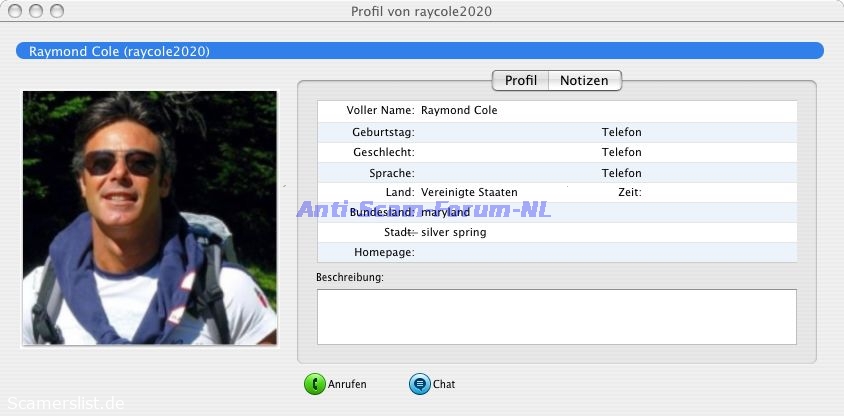Click the Stadt value silver spring

click(454, 232)
